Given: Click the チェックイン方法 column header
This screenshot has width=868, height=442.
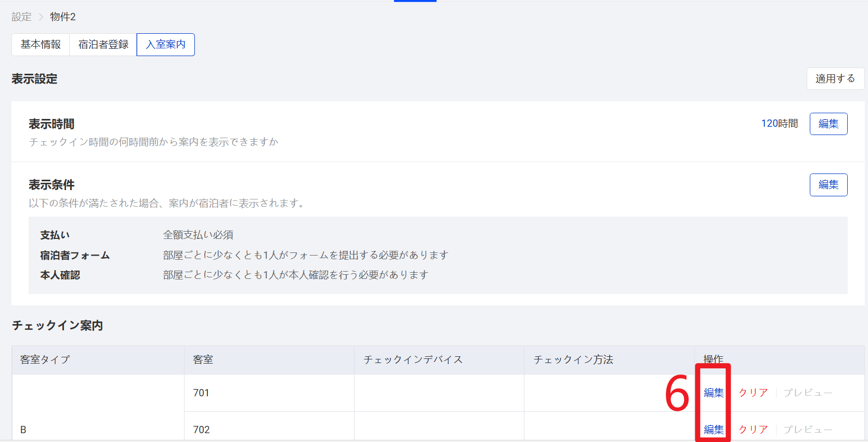Looking at the screenshot, I should click(x=573, y=360).
